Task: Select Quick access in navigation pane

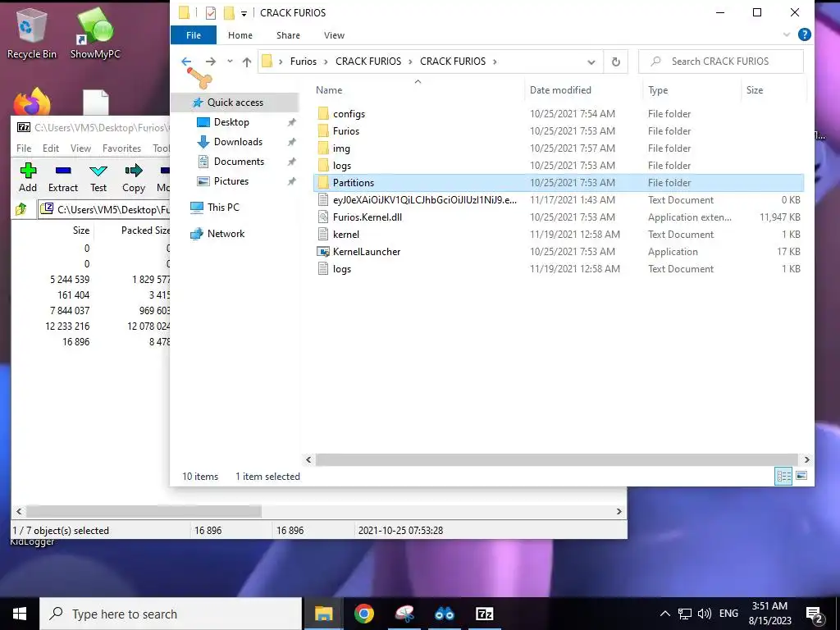Action: pyautogui.click(x=235, y=103)
